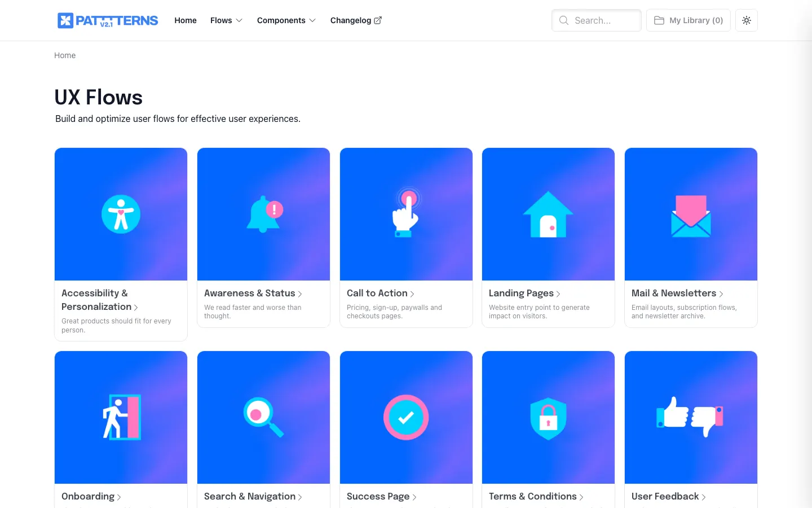Screen dimensions: 812x508
Task: Click the accessibility person icon
Action: click(121, 214)
